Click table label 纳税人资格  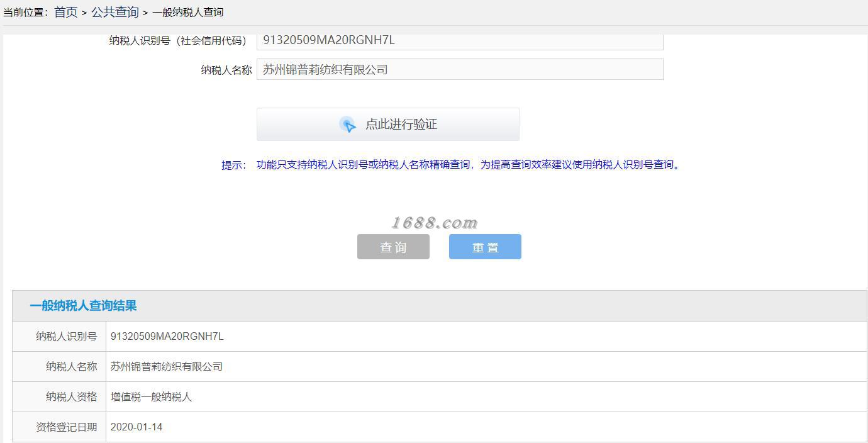(72, 397)
